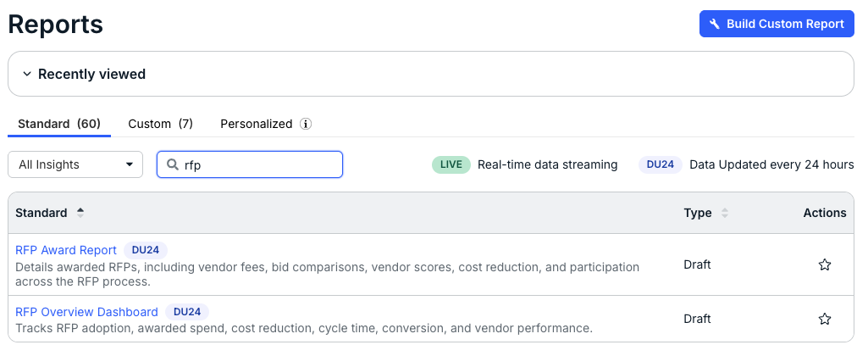Star the RFP Overview Dashboard report

[x=824, y=319]
